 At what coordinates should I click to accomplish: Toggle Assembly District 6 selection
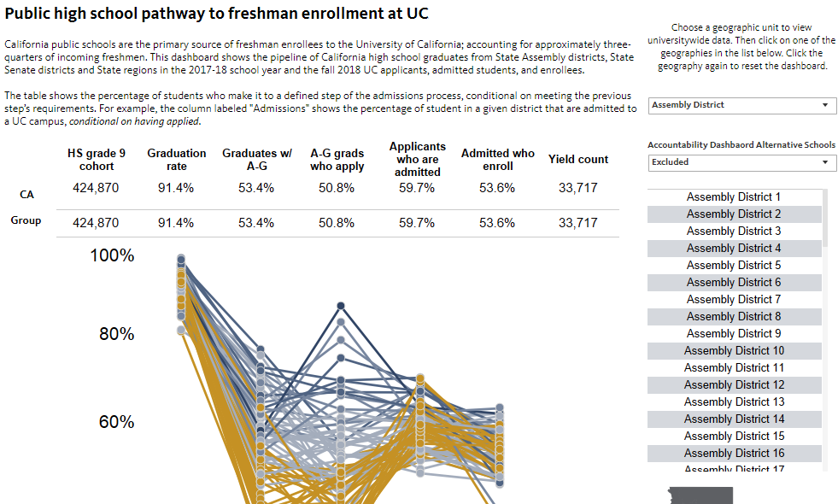coord(733,282)
